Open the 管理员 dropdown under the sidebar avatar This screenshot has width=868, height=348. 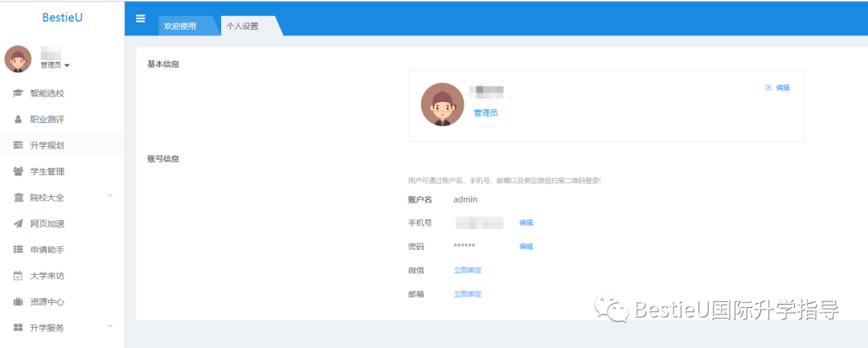click(55, 65)
